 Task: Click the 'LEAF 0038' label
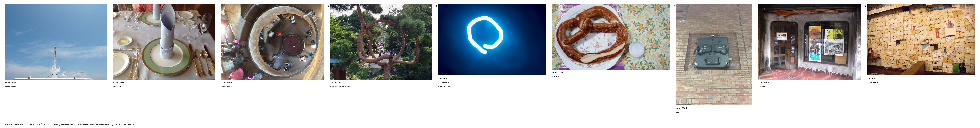tap(119, 82)
